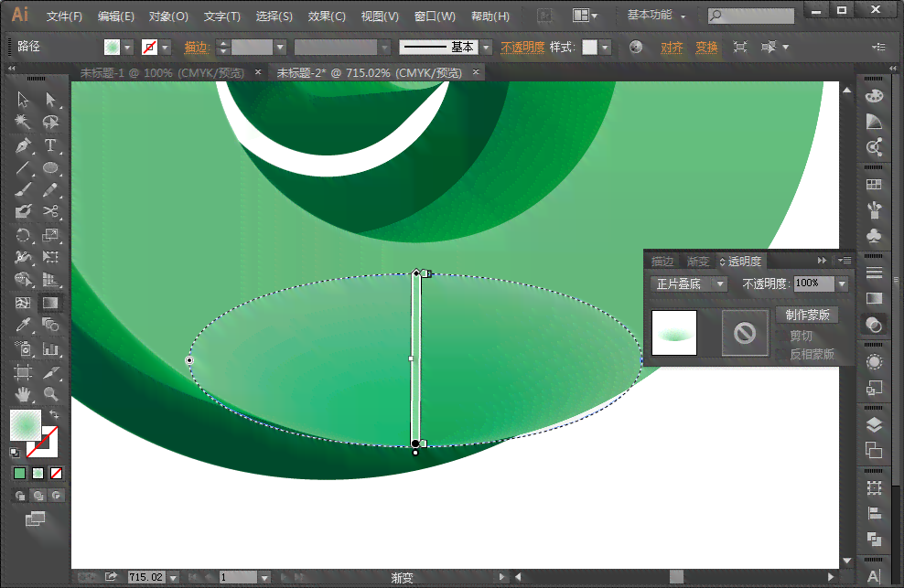
Task: Open the 窗口(W) menu
Action: coord(435,16)
